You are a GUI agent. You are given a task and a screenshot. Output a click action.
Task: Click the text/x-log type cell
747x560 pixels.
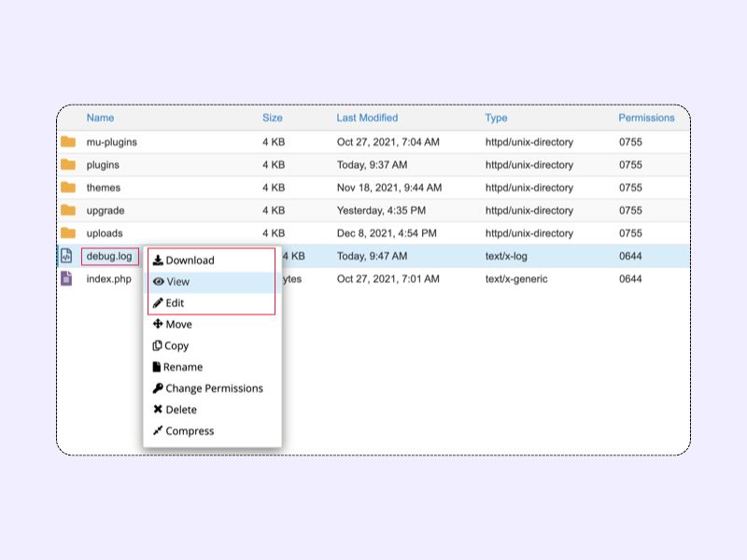(506, 256)
